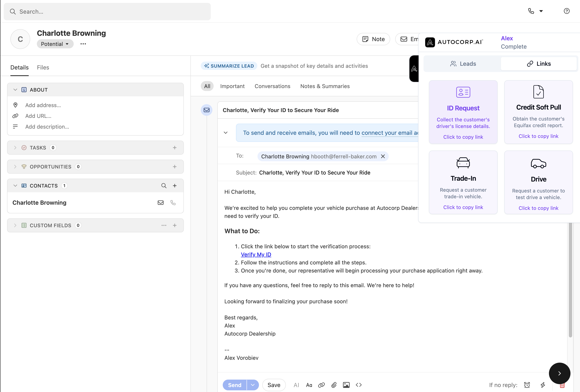Switch to the Details tab
Image resolution: width=580 pixels, height=392 pixels.
pos(19,67)
